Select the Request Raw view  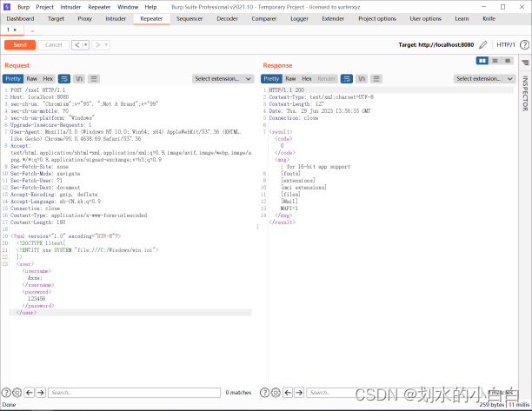pyautogui.click(x=32, y=79)
